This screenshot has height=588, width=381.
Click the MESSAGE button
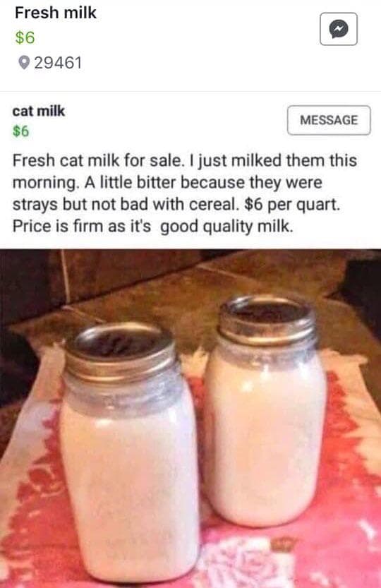point(329,120)
